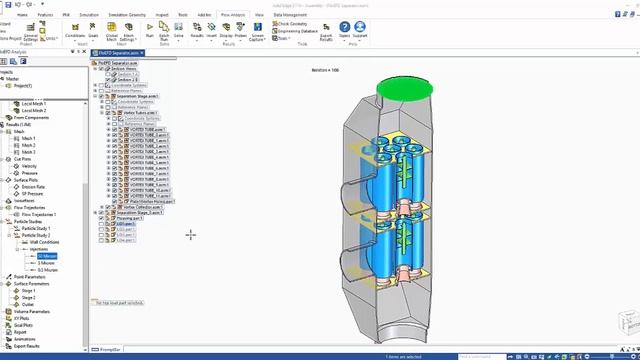Click the Save icon in quick access toolbar

(x=8, y=4)
